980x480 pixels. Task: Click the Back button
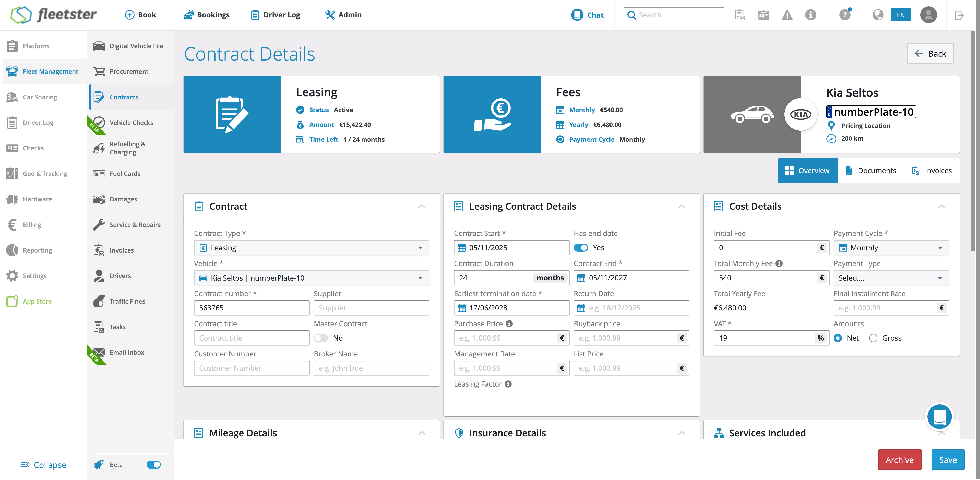pos(930,54)
